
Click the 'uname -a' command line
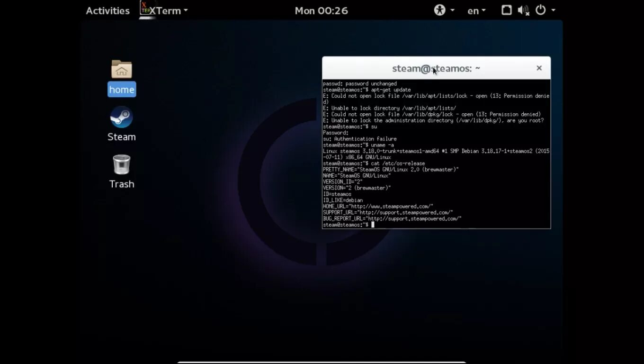tap(358, 145)
